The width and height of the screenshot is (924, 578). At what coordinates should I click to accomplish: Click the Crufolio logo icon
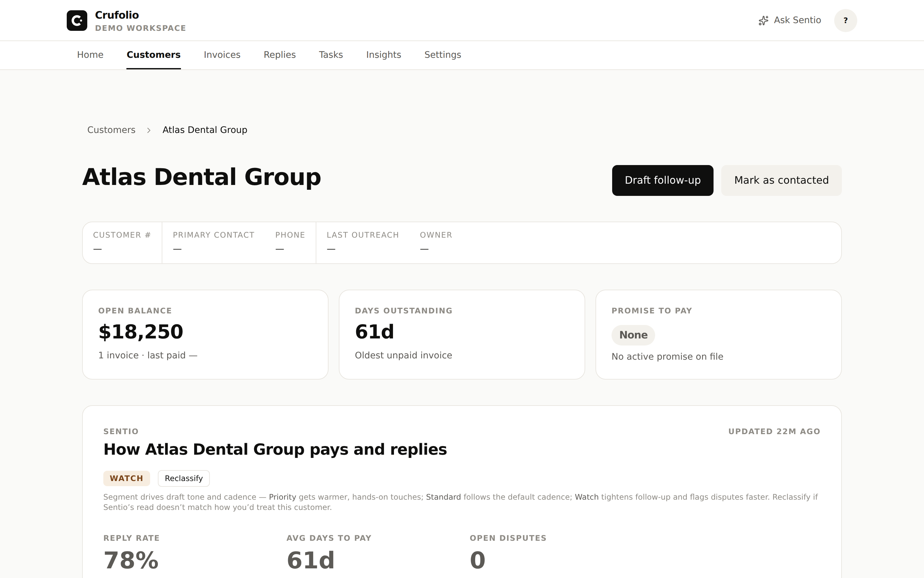tap(77, 20)
